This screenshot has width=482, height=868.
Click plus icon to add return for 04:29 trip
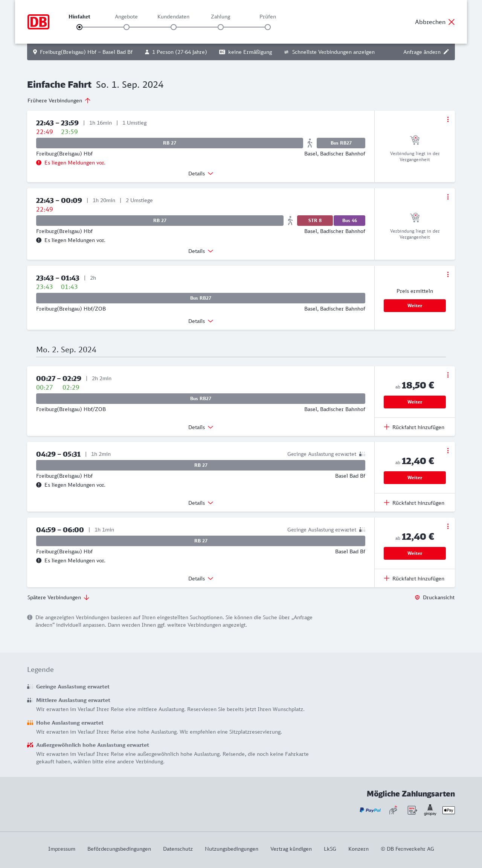click(387, 503)
